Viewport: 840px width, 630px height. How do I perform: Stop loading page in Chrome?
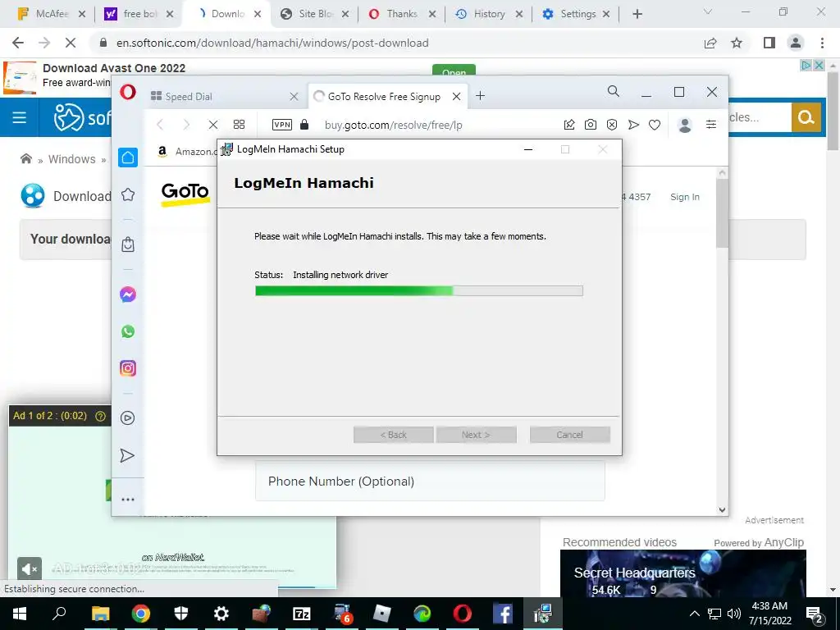(71, 43)
